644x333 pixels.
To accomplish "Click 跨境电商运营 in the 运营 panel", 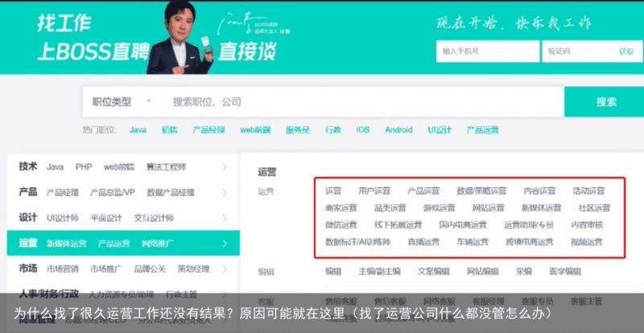I will 530,242.
